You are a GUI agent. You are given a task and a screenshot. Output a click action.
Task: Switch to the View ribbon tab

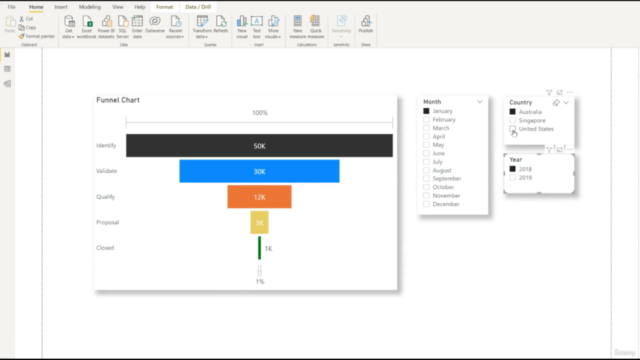click(118, 7)
